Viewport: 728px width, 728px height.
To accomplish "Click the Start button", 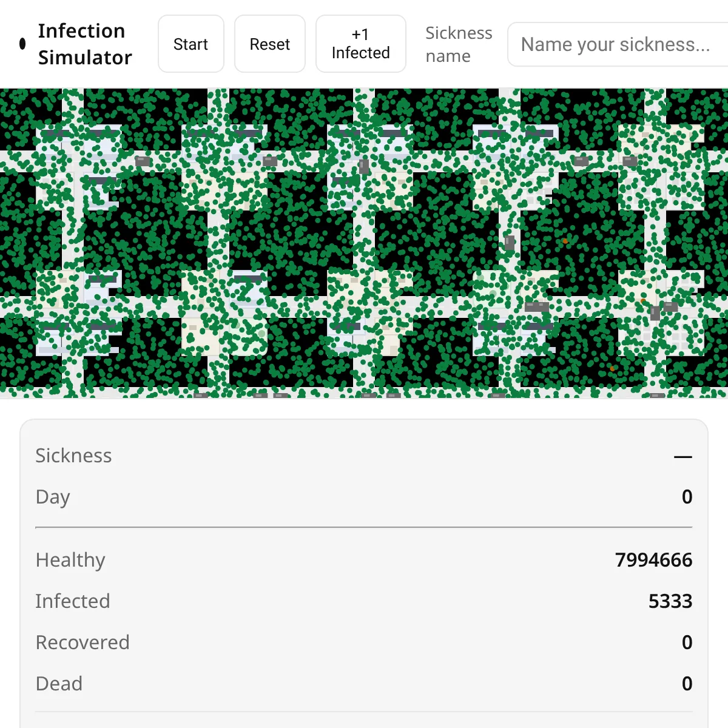I will (x=190, y=44).
